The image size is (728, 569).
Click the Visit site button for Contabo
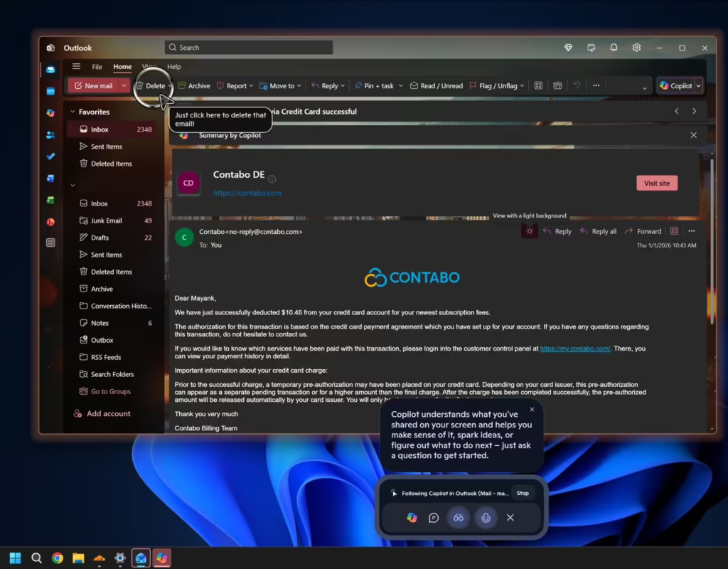point(656,183)
